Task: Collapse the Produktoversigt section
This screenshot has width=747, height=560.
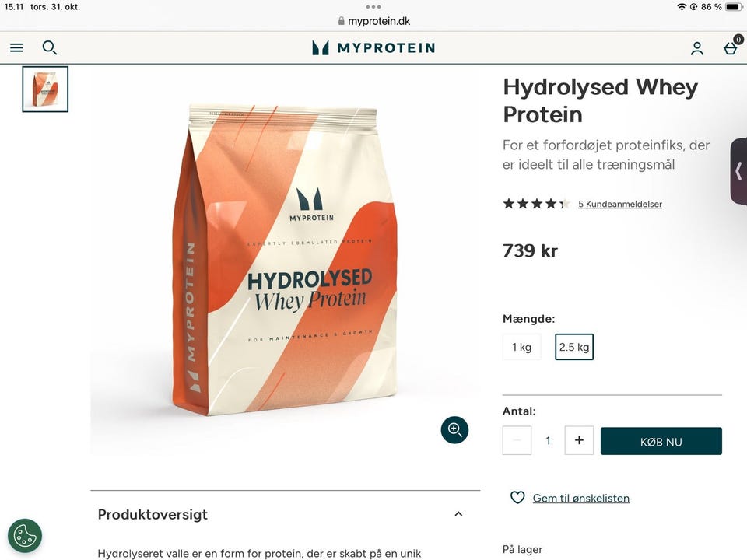Action: [458, 514]
